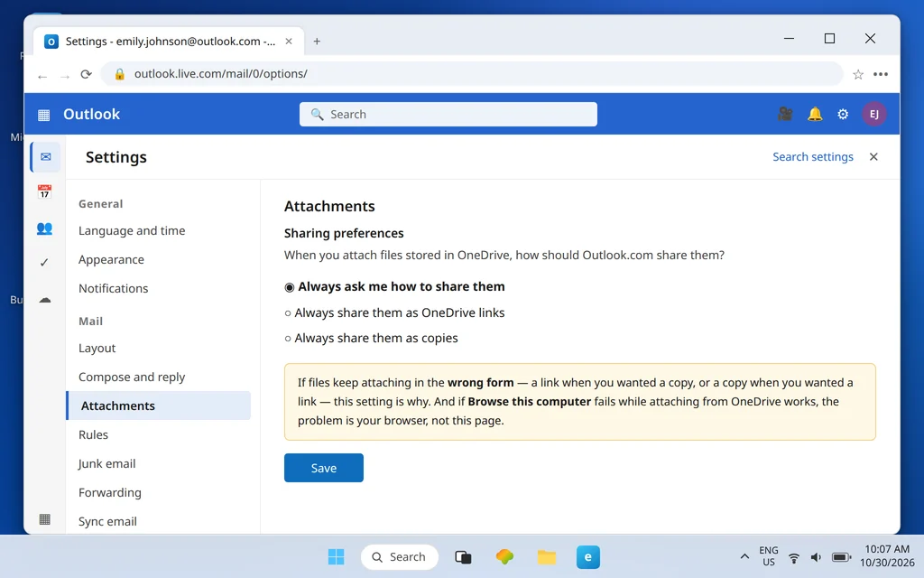Screen dimensions: 924x578
Task: Click the Outlook brand title
Action: point(91,115)
